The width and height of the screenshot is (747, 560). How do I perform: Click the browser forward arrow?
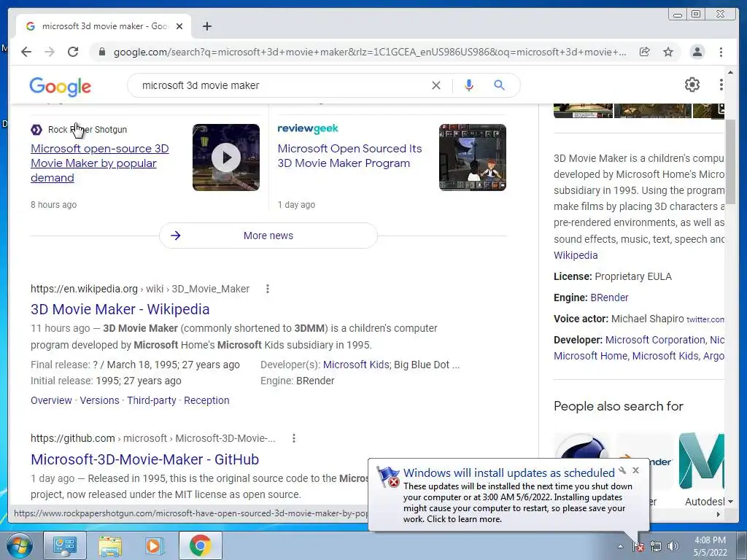coord(50,52)
